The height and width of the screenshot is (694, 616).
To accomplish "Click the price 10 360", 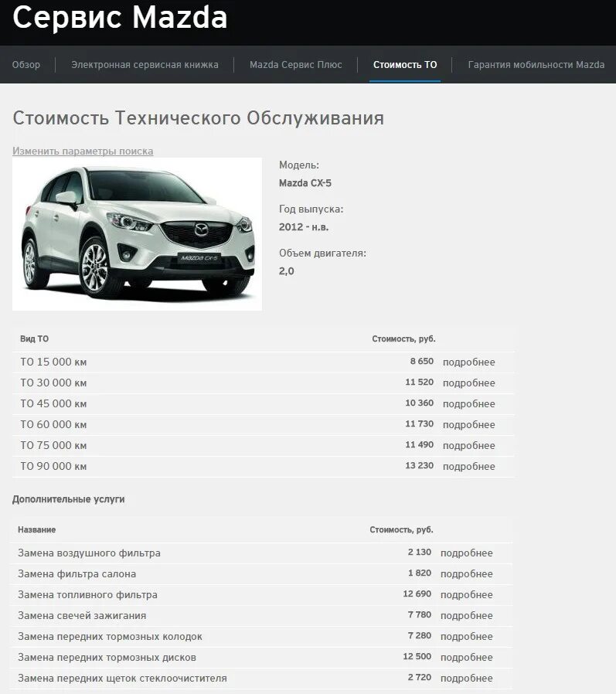I will click(x=420, y=403).
